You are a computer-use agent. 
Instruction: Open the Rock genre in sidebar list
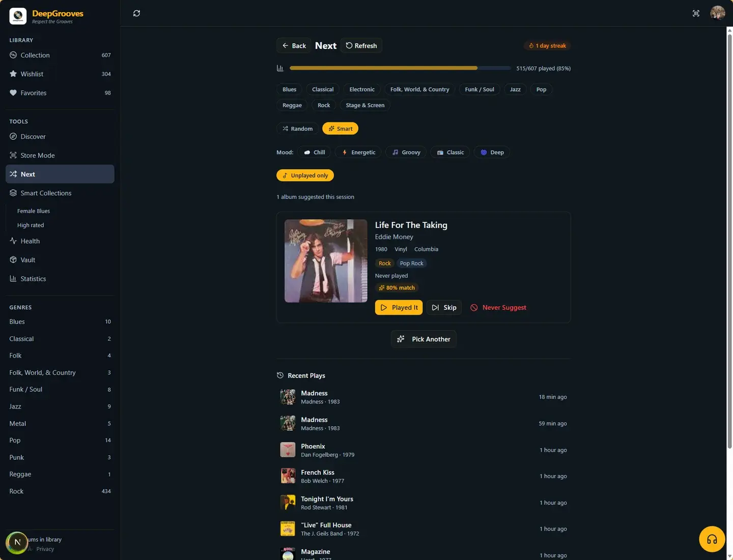click(x=60, y=491)
